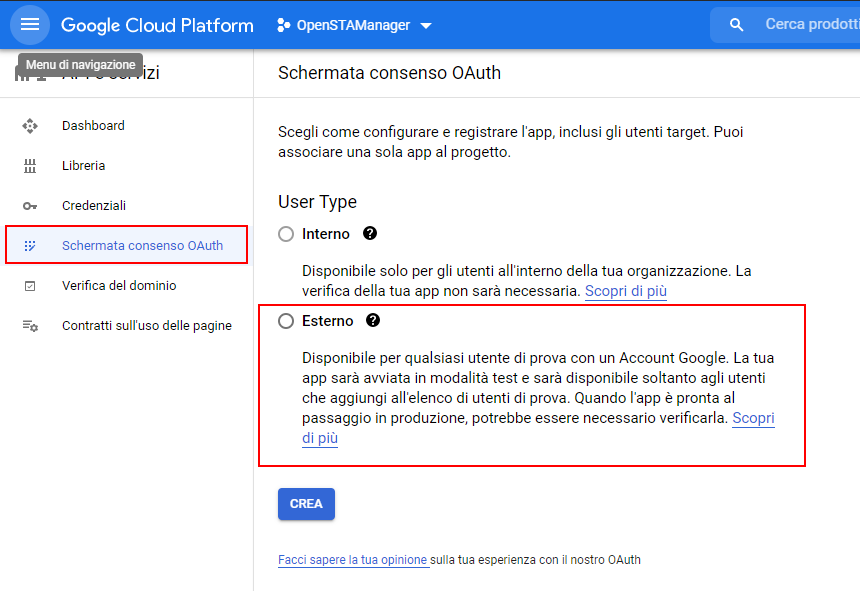Screen dimensions: 860x591
Task: Click the Libreria icon in sidebar
Action: point(30,166)
